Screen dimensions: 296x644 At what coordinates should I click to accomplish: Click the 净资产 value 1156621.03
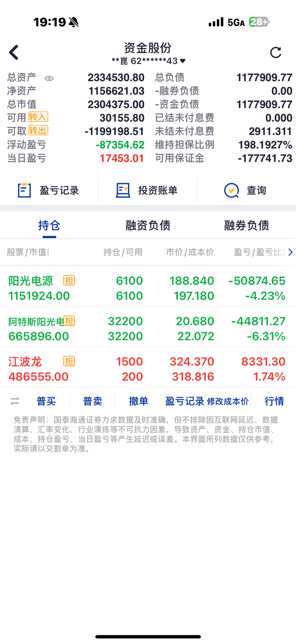(x=116, y=91)
